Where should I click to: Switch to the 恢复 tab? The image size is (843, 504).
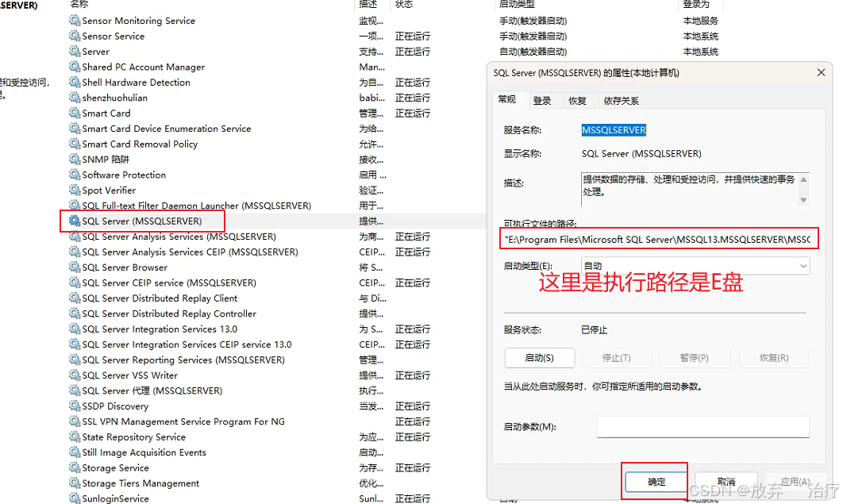(x=577, y=101)
